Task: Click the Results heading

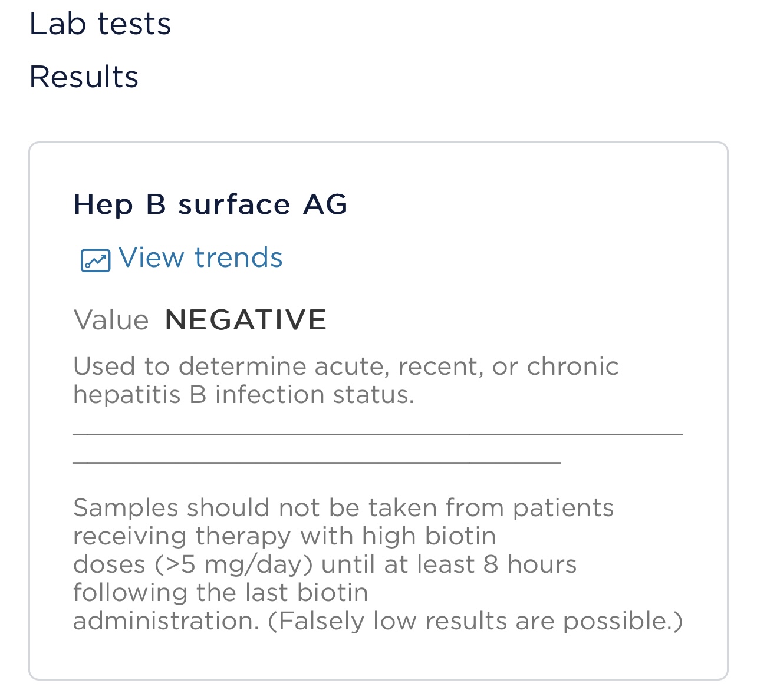Action: click(x=84, y=77)
